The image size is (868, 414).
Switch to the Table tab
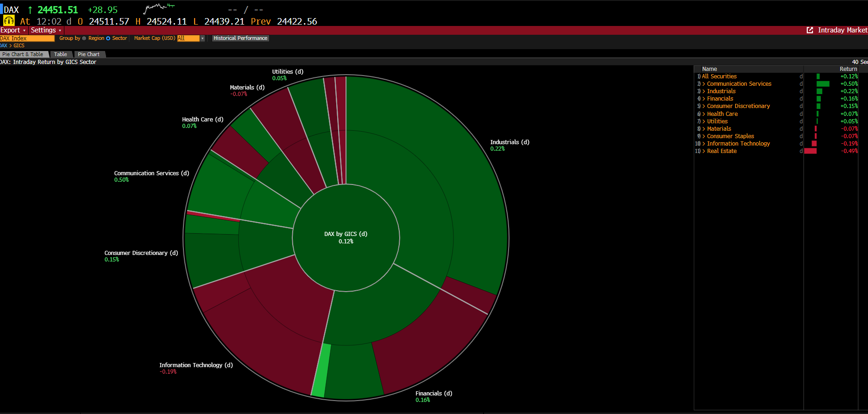[60, 54]
